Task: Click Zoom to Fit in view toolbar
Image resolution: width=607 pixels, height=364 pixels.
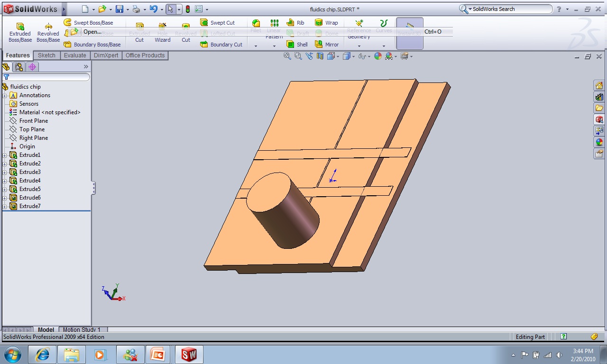Action: click(x=287, y=56)
